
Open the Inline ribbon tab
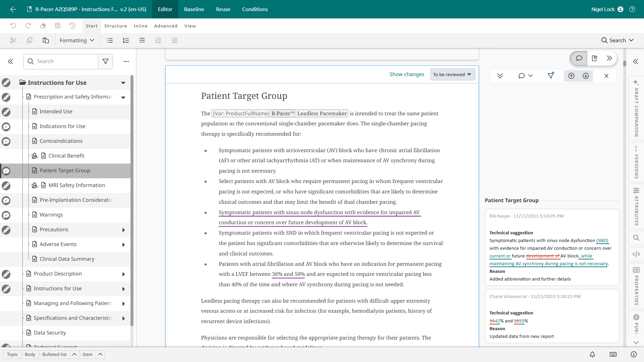(x=141, y=26)
